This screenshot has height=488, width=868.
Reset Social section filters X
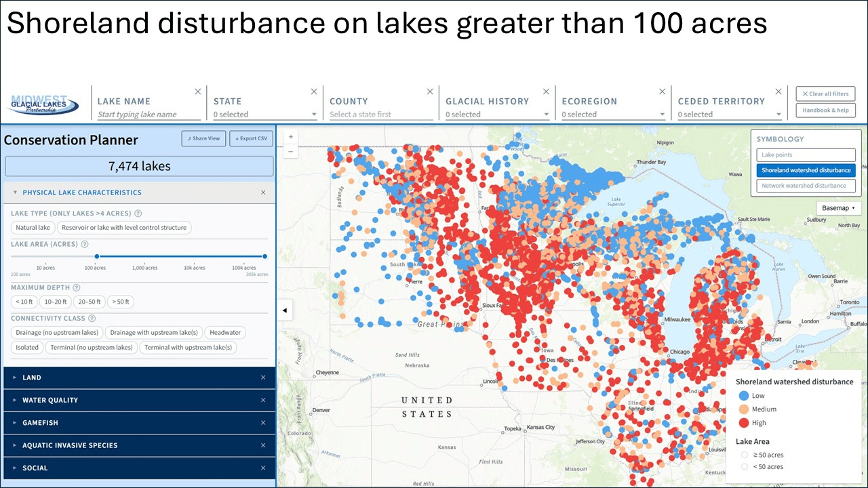[x=263, y=468]
